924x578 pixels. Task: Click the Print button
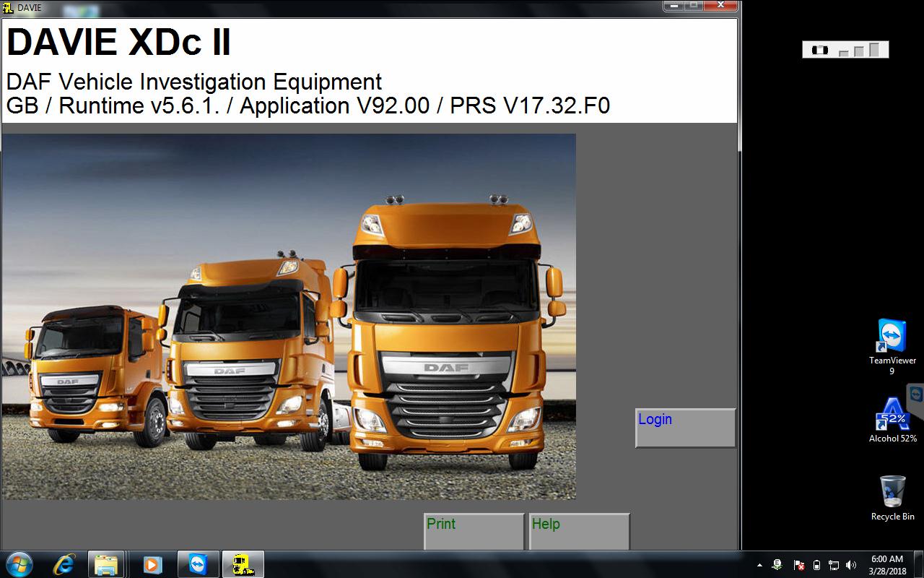[x=474, y=532]
